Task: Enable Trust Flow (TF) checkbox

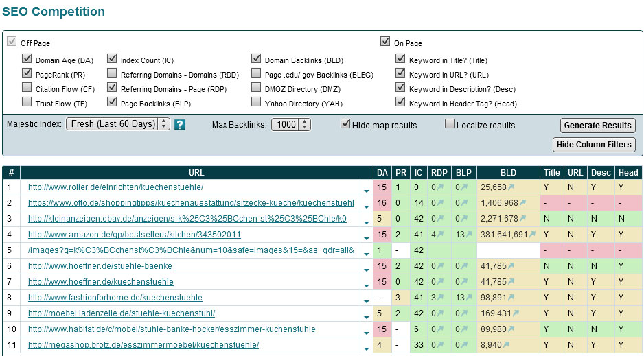Action: tap(27, 102)
